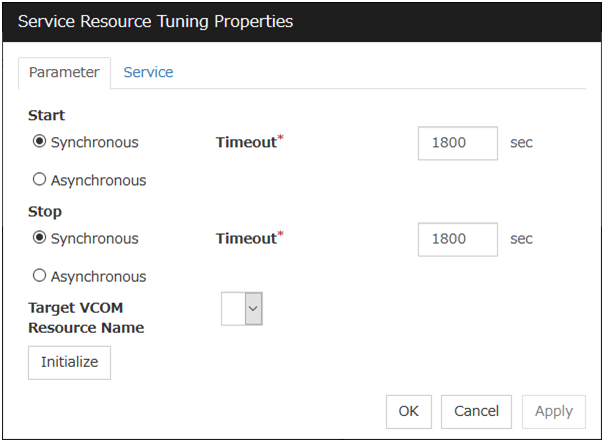Click the Timeout label in Stop section

click(x=247, y=238)
